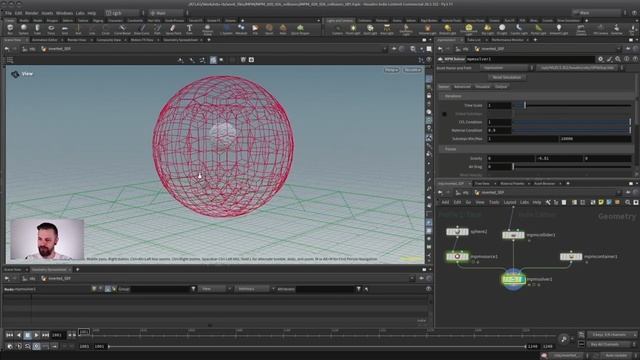640x360 pixels.
Task: Jump to the last frame
Action: (45, 335)
